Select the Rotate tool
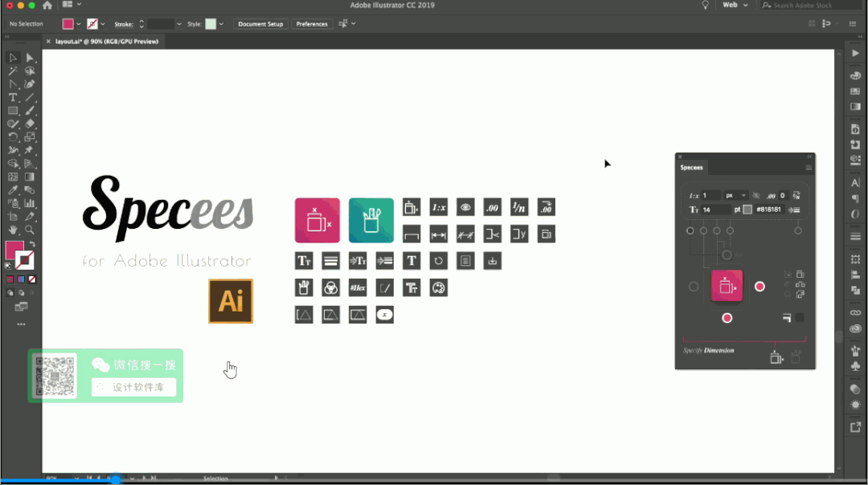868x485 pixels. 13,137
